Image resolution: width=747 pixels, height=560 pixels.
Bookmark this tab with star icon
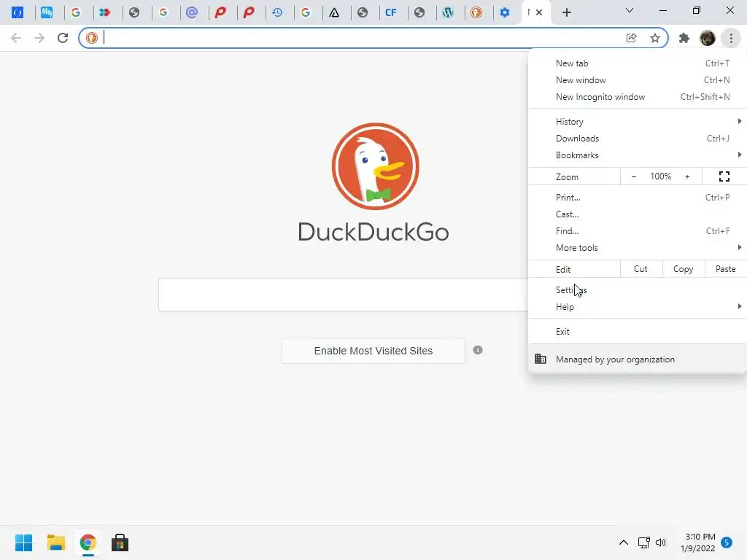point(655,38)
